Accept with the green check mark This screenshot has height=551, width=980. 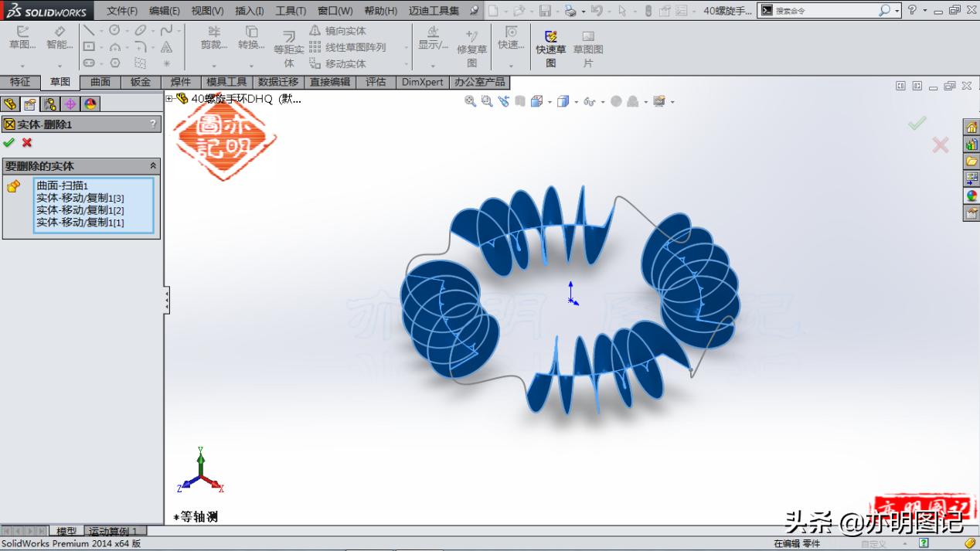(x=10, y=143)
